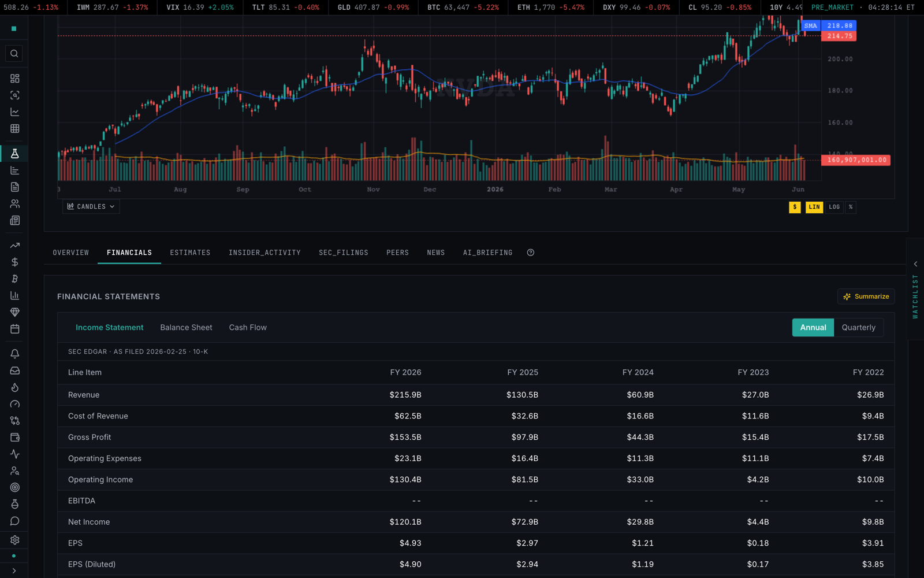Select Annual reporting period
This screenshot has width=924, height=578.
pyautogui.click(x=813, y=328)
